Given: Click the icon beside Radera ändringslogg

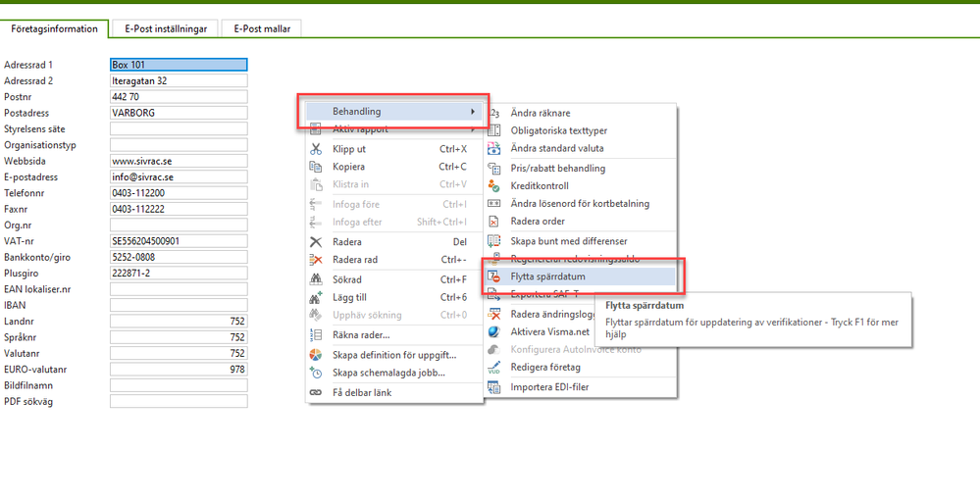Looking at the screenshot, I should (x=494, y=314).
